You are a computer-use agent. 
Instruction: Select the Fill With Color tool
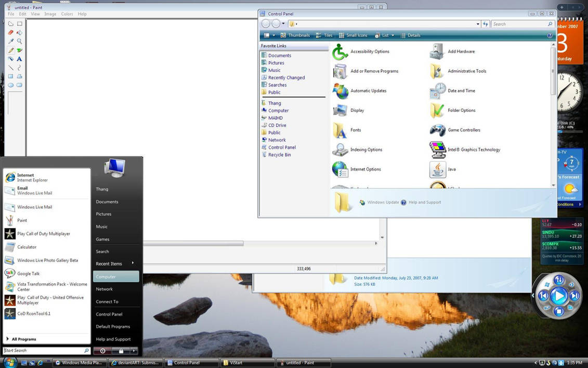coord(19,32)
